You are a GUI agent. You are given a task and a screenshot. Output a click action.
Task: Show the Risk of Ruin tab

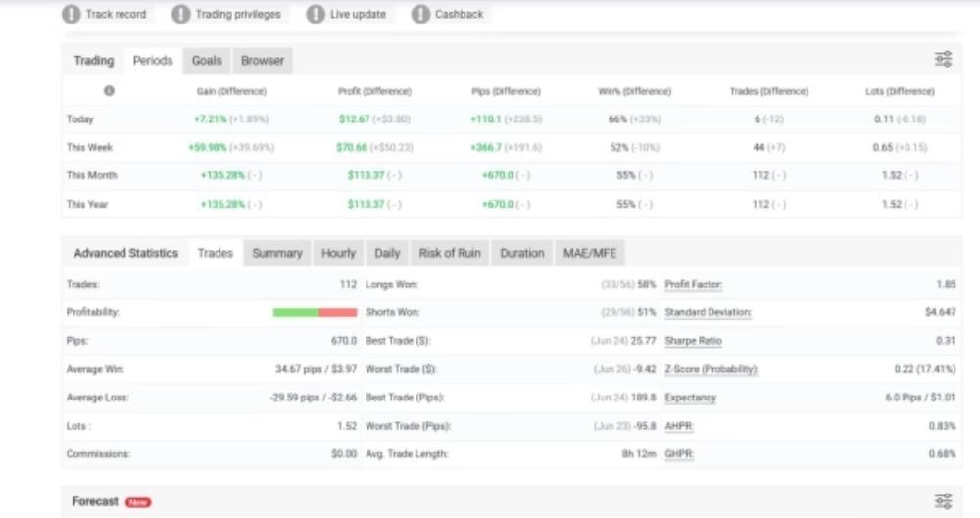click(x=450, y=253)
